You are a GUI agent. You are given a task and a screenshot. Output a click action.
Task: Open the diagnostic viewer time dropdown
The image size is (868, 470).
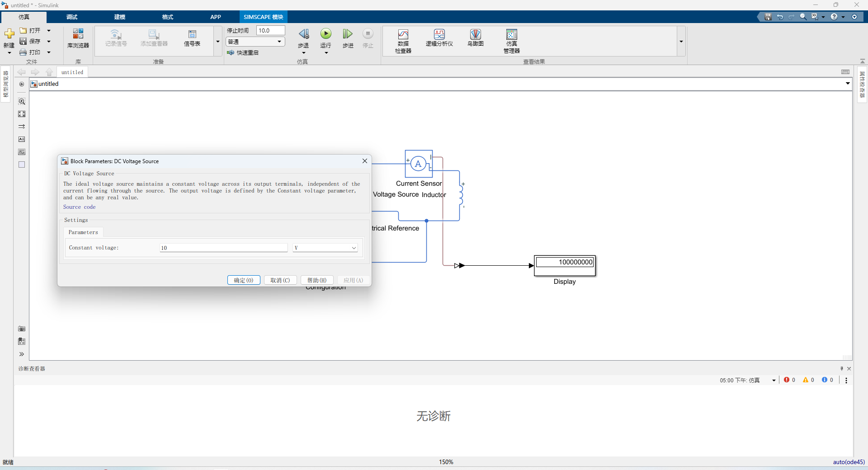point(774,381)
